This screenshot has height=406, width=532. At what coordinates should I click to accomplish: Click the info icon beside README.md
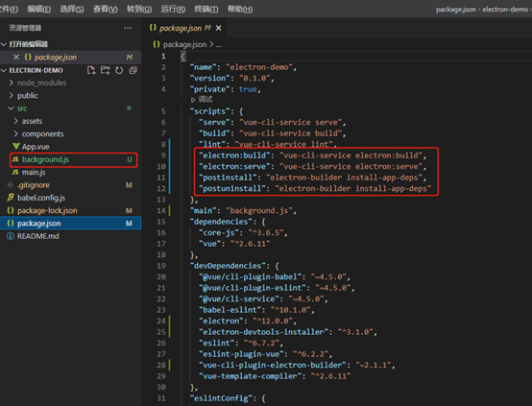coord(11,236)
